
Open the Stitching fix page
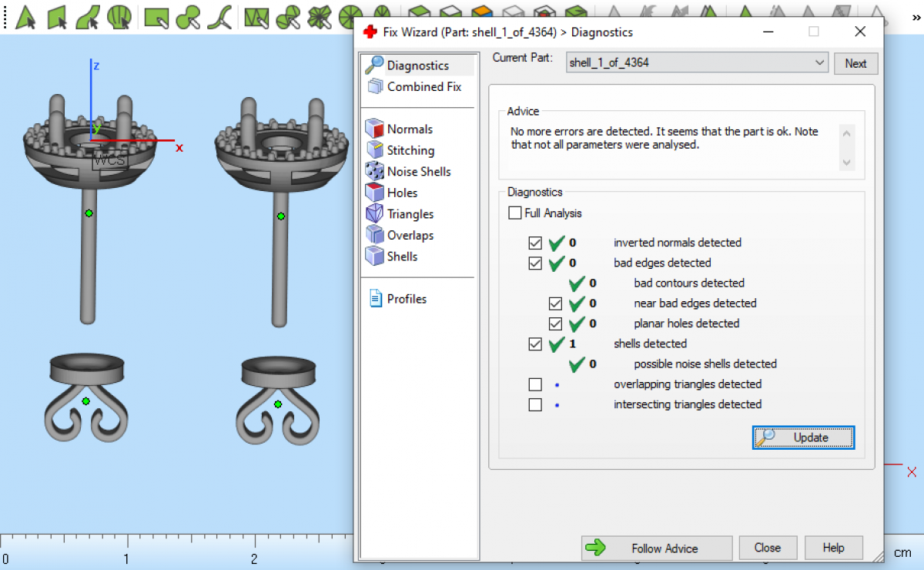(x=410, y=151)
